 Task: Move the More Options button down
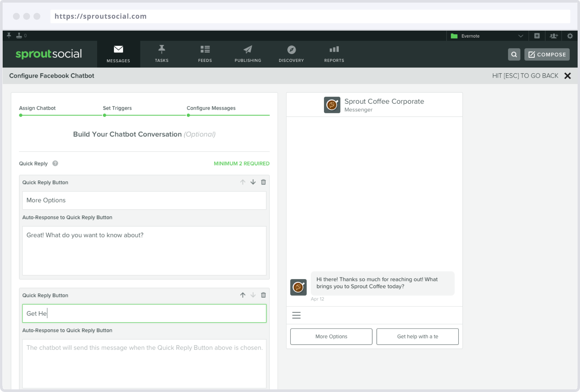pyautogui.click(x=253, y=182)
